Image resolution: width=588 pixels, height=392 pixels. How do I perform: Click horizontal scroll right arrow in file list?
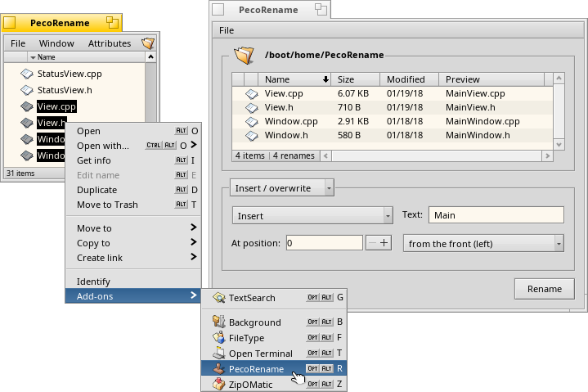point(547,155)
